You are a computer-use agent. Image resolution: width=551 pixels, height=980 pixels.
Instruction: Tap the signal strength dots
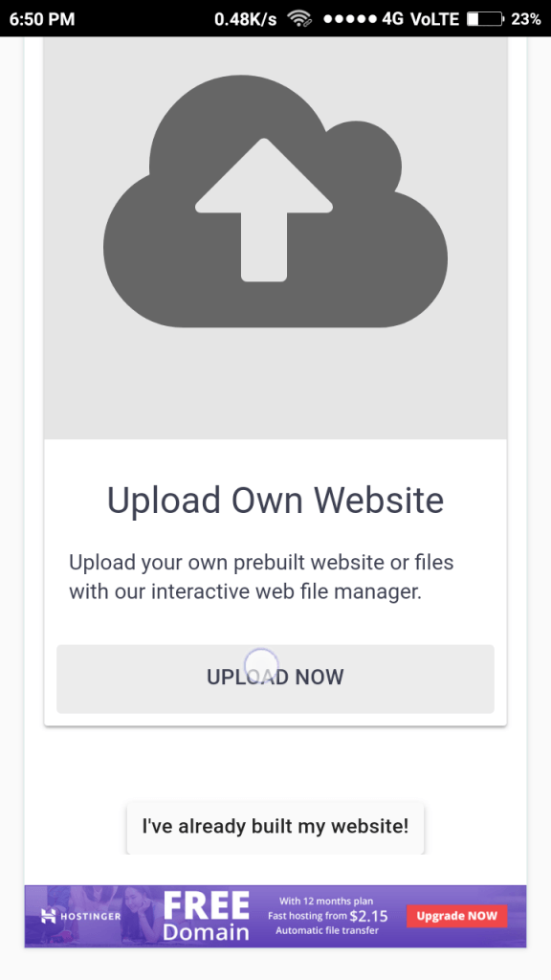[350, 19]
